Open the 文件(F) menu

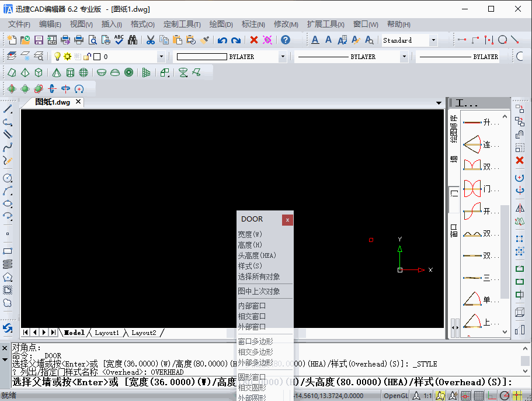pyautogui.click(x=19, y=25)
